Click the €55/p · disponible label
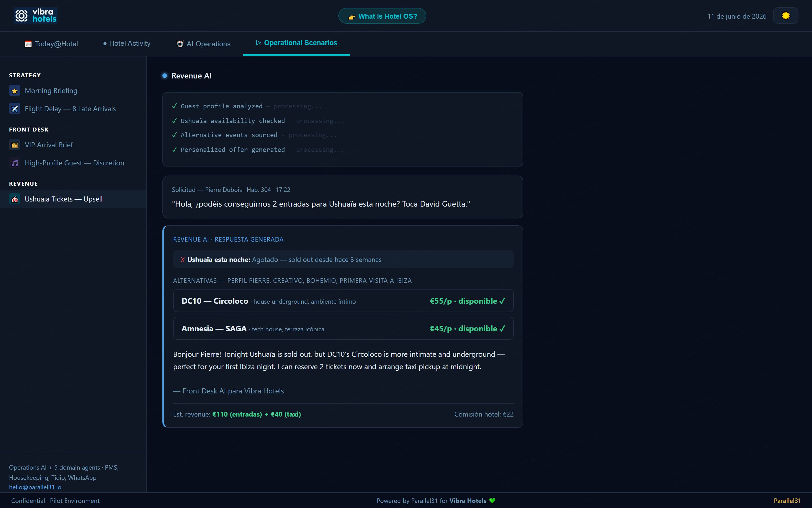The image size is (812, 508). [467, 301]
